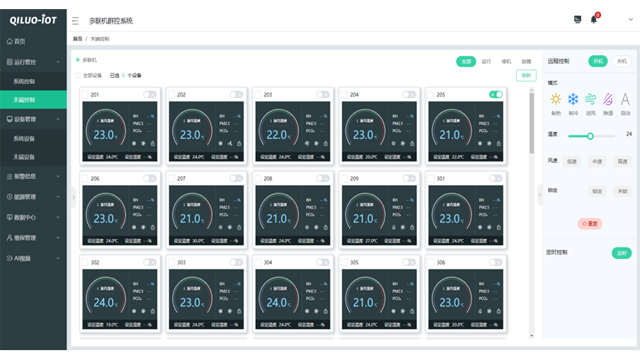
Task: Check the 全部设备 select-all checkbox
Action: 78,76
